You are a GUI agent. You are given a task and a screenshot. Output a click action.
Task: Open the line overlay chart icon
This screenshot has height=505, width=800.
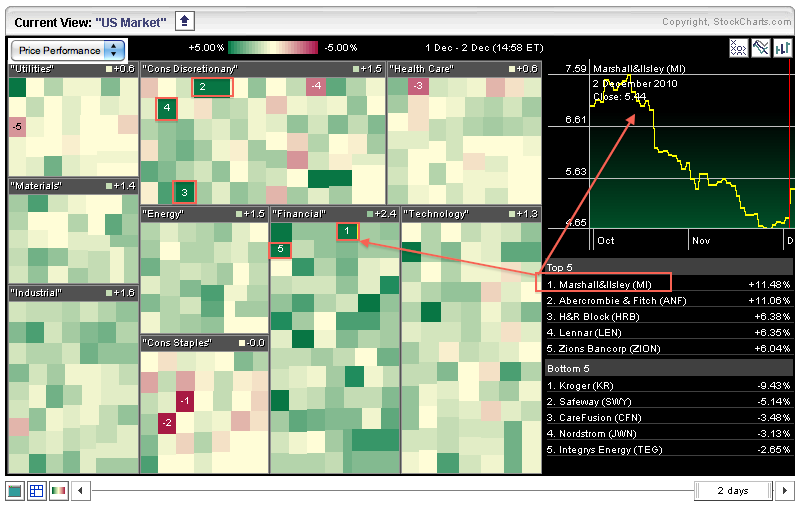(x=760, y=48)
